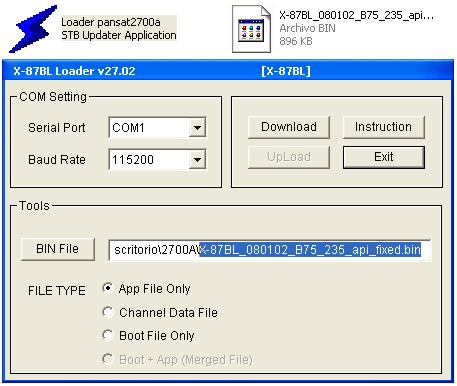This screenshot has width=457, height=386.
Task: Click the X-87BL_080102_B75_235_api file name
Action: click(x=357, y=15)
